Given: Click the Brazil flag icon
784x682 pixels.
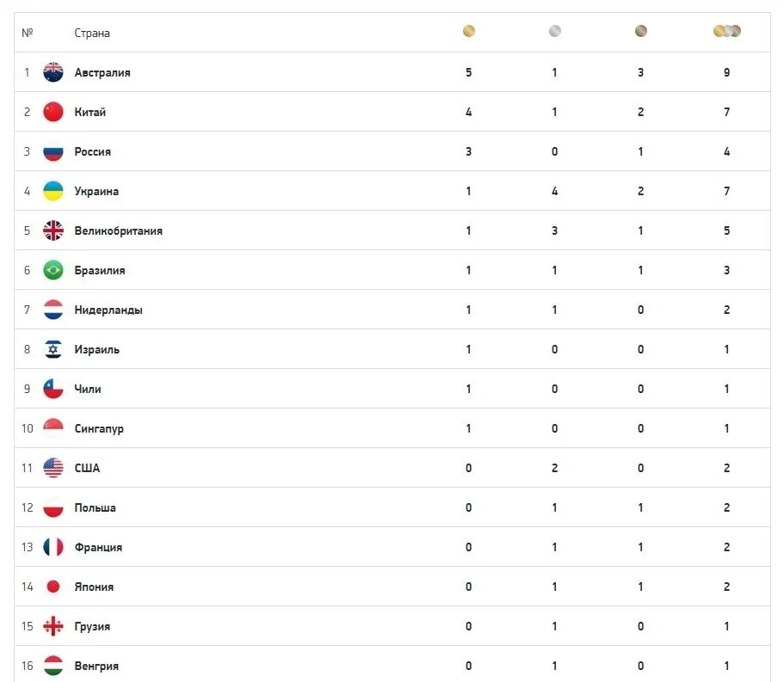Looking at the screenshot, I should [53, 270].
